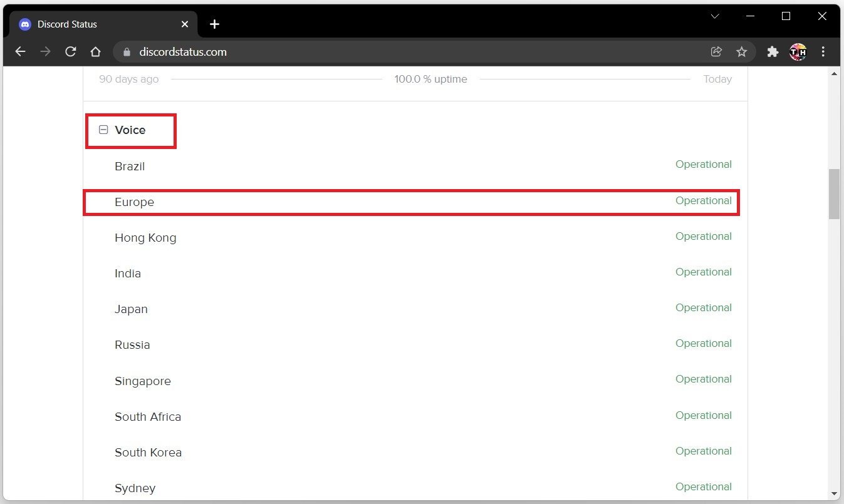
Task: Click the scrollbar down arrow
Action: [x=834, y=493]
